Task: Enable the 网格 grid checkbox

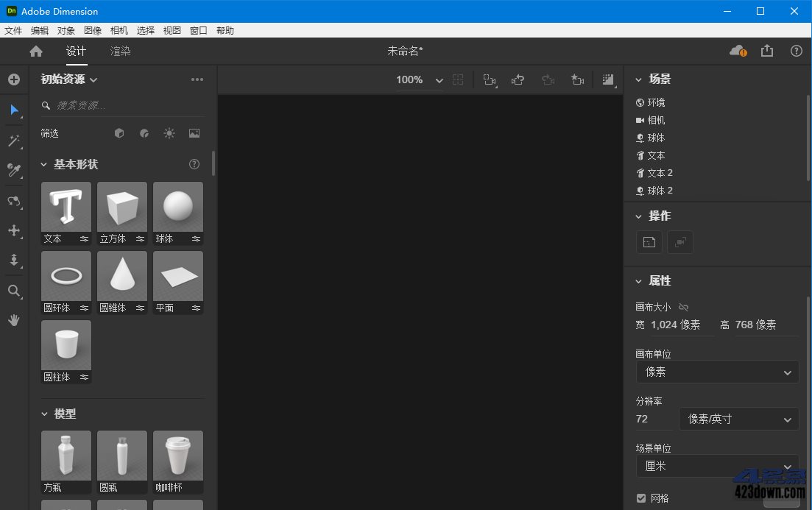Action: coord(641,497)
